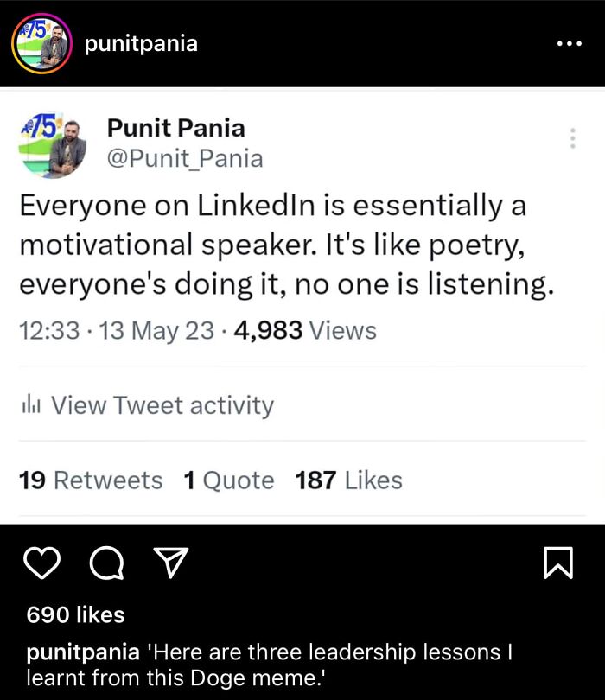Open Punit Pania's Twitter avatar
Viewport: 605px width, 700px height.
pos(53,145)
